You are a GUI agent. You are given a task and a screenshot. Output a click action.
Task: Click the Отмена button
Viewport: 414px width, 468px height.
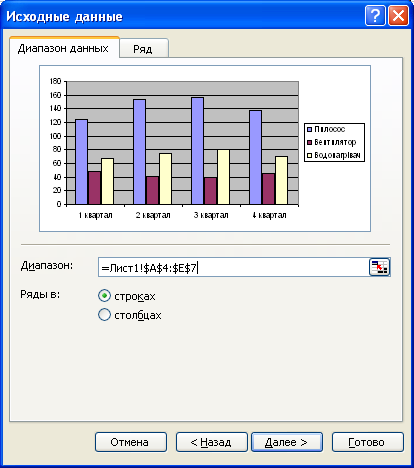click(x=131, y=442)
